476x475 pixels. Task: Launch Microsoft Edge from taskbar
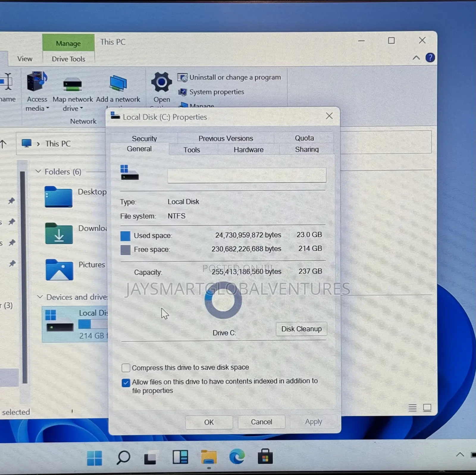pos(237,457)
